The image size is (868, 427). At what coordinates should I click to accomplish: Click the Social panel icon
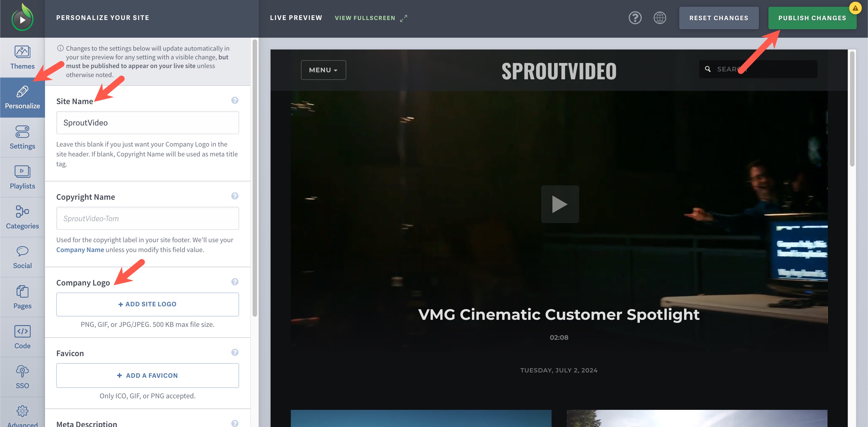(x=22, y=258)
